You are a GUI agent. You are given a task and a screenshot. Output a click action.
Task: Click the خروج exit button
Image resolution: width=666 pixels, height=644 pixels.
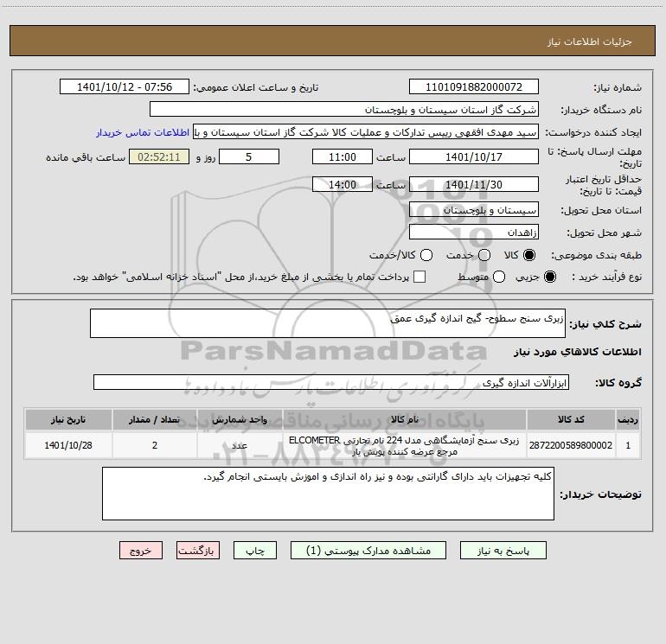click(141, 551)
